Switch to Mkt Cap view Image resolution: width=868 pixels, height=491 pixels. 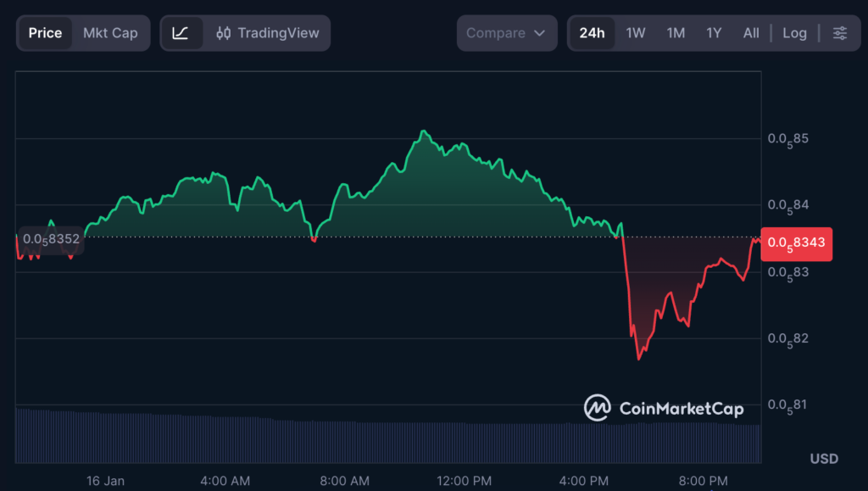[110, 33]
